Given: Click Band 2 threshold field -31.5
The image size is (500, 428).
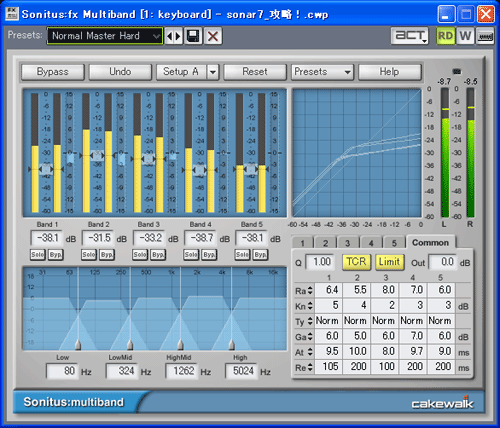Looking at the screenshot, I should tap(98, 238).
